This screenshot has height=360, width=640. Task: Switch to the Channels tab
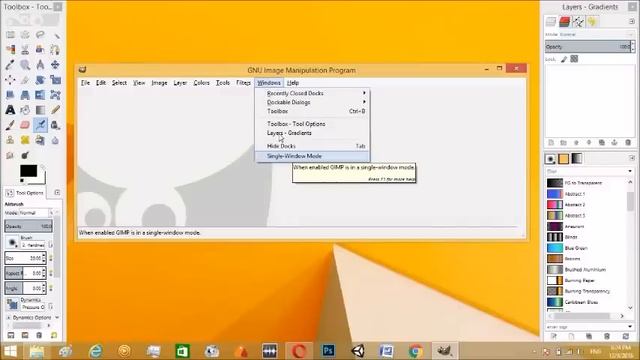(x=564, y=22)
